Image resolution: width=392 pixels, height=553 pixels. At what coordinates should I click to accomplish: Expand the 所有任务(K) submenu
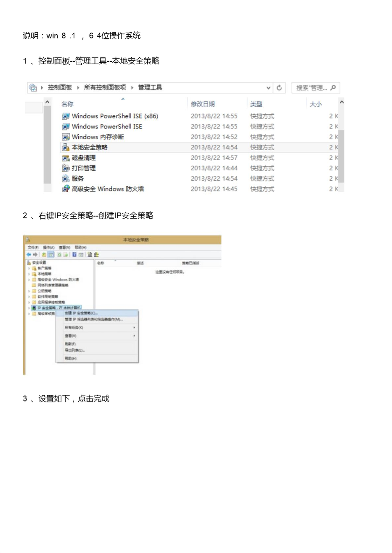[x=134, y=328]
